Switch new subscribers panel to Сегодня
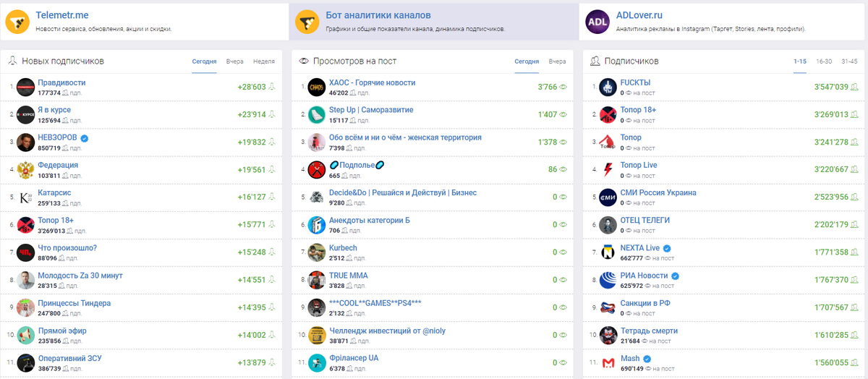868x379 pixels. [x=204, y=61]
